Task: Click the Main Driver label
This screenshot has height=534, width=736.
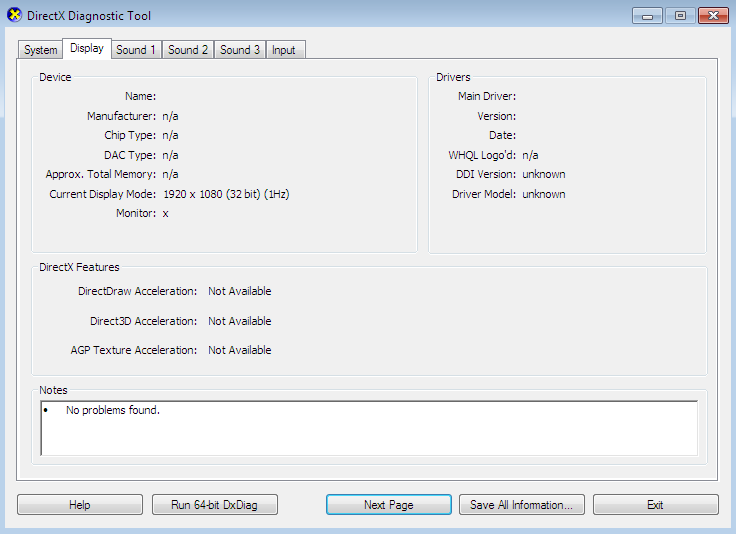Action: coord(487,97)
